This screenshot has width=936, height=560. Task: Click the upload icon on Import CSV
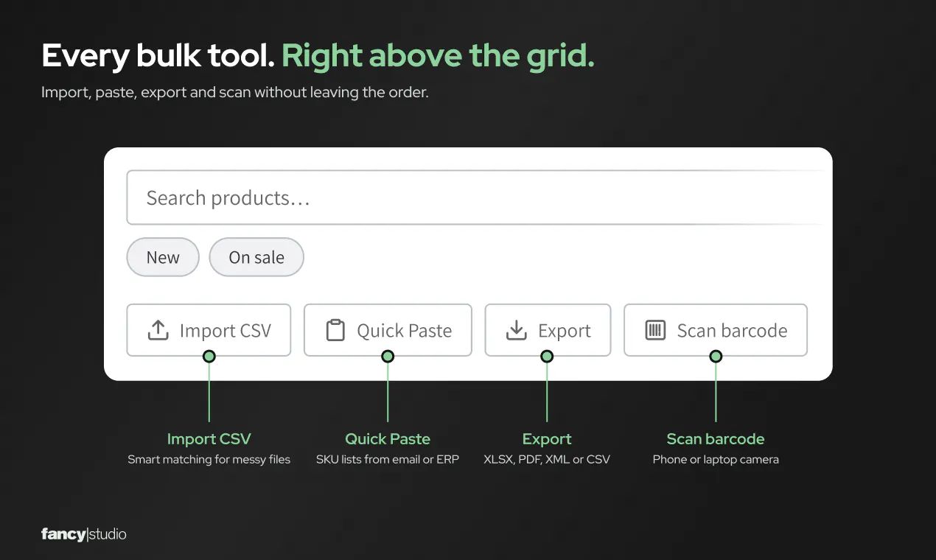click(158, 330)
